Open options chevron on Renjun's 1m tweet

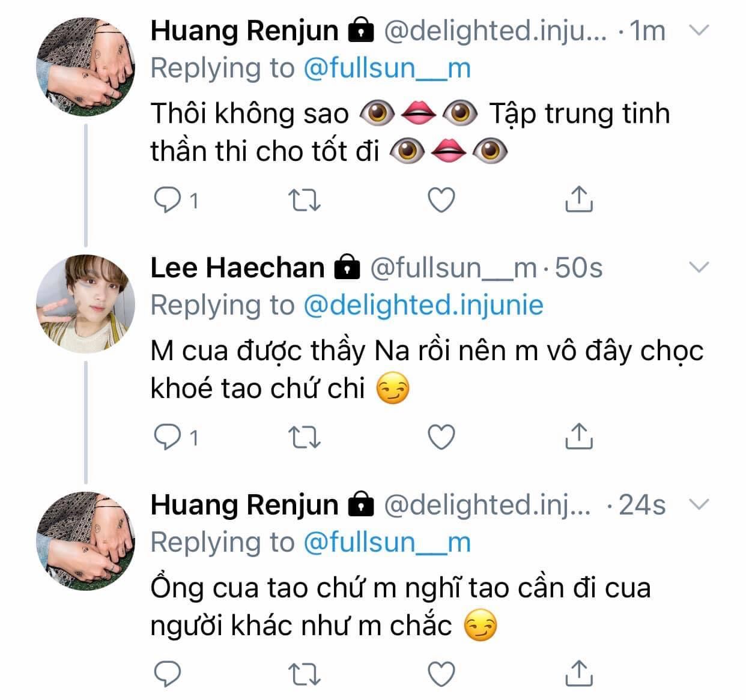tap(699, 30)
